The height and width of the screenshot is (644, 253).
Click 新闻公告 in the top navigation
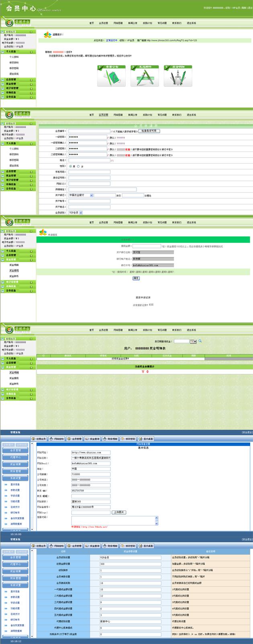point(133,23)
